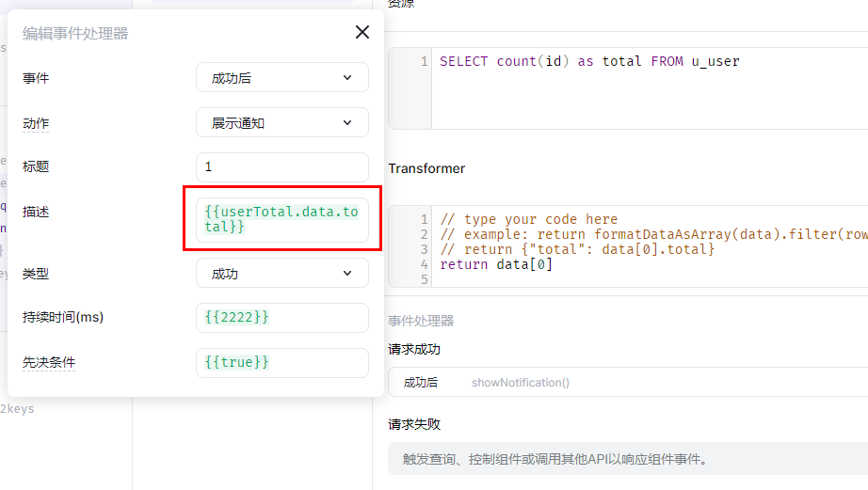Click the Transformer heading

(x=426, y=168)
